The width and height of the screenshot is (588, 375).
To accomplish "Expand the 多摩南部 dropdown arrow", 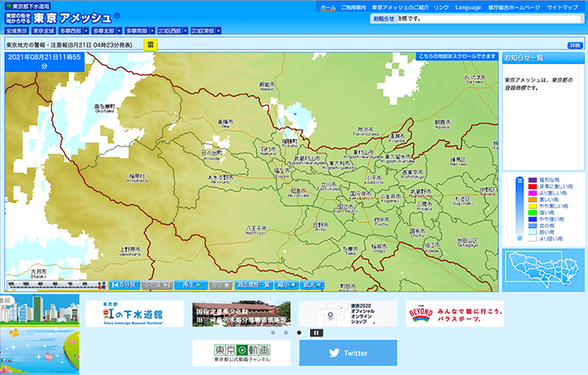I will [x=152, y=30].
